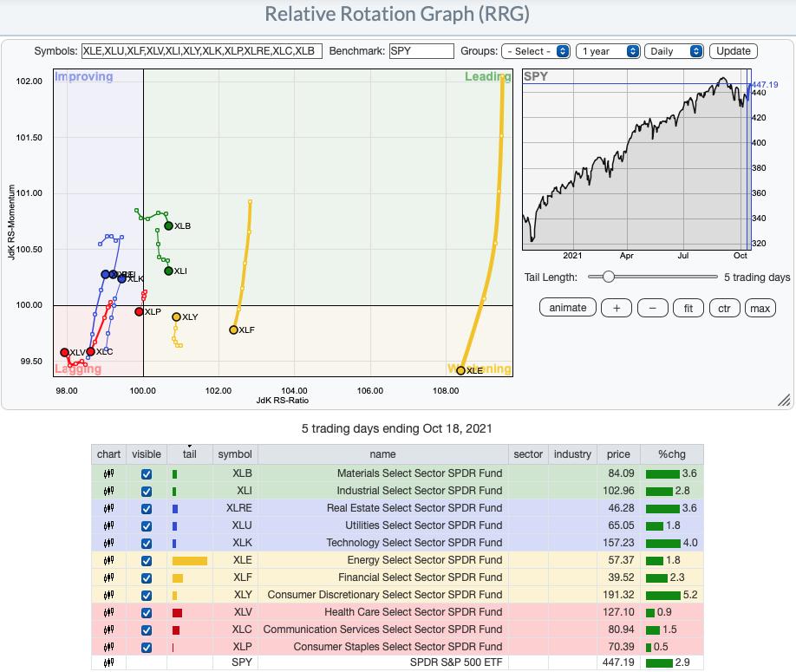Image resolution: width=796 pixels, height=672 pixels.
Task: Uncheck visibility for XLP
Action: click(147, 647)
